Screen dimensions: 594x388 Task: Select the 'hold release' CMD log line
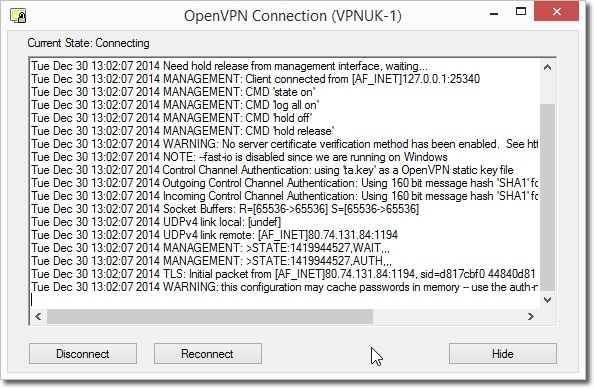[x=183, y=131]
